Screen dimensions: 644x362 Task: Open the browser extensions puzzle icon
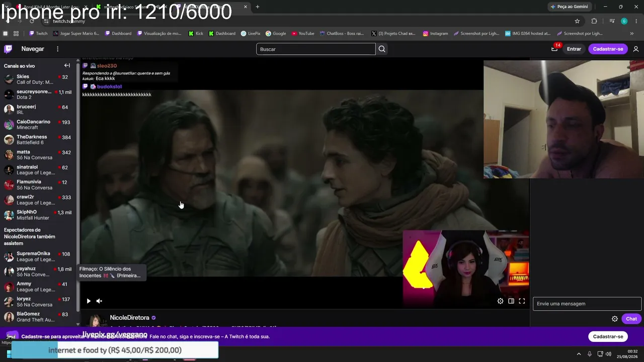point(594,21)
